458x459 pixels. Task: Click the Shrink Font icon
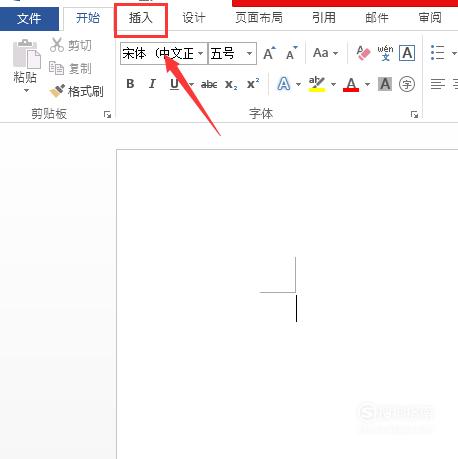click(291, 53)
